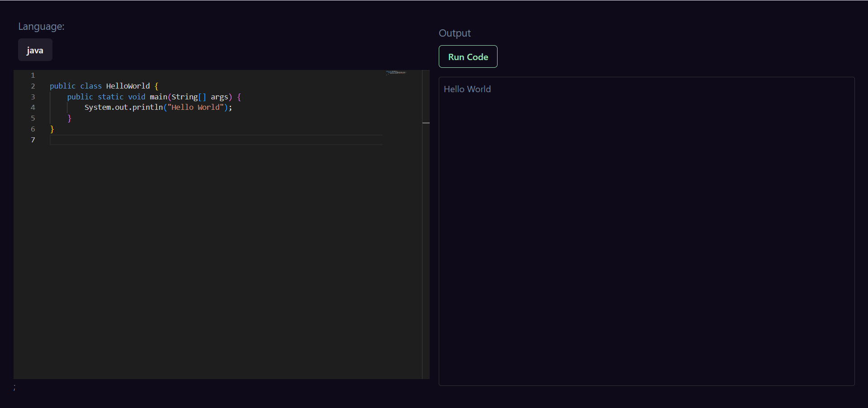Click line number 7 in the gutter

pos(33,140)
